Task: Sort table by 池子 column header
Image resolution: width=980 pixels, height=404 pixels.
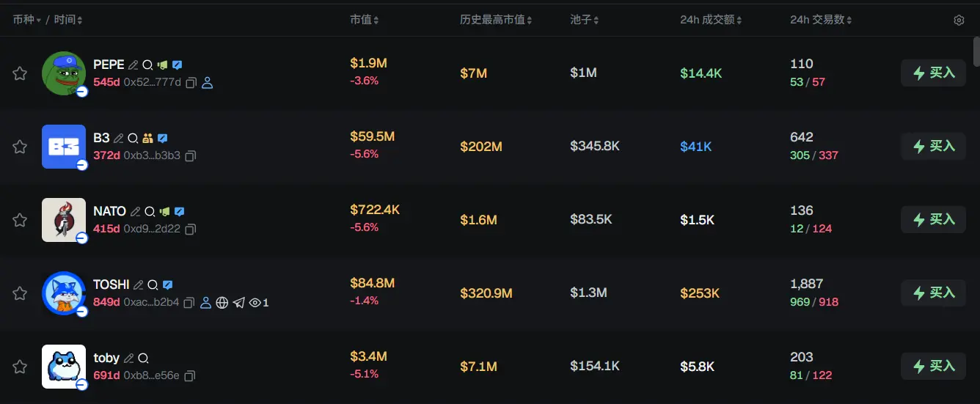Action: pos(585,20)
